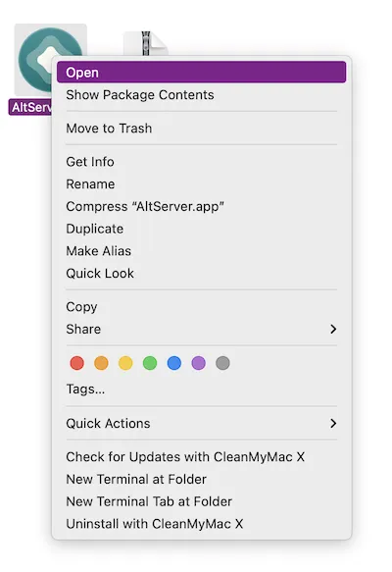The width and height of the screenshot is (392, 572).
Task: Expand the Quick Actions submenu arrow
Action: 333,423
